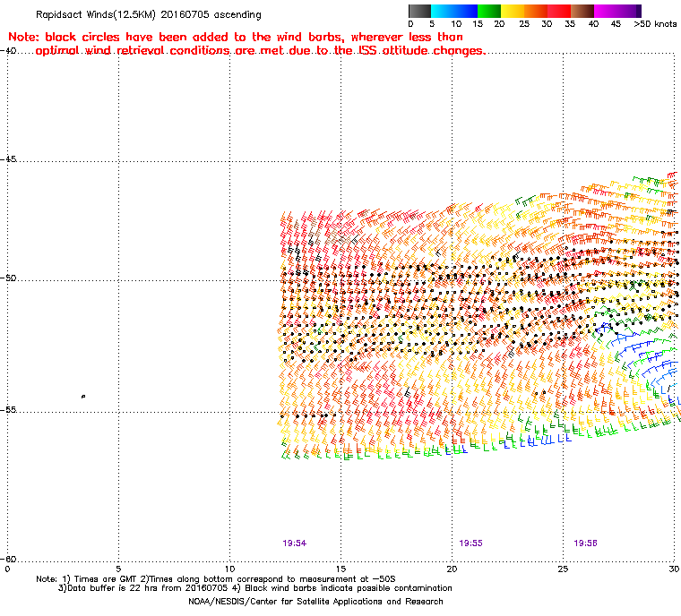Click the "40" color scale label
This screenshot has width=681, height=616.
593,24
